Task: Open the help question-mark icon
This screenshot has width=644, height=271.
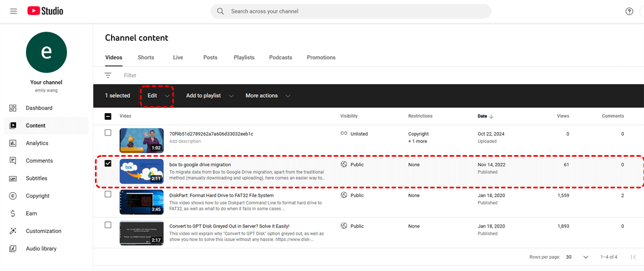Action: [630, 11]
